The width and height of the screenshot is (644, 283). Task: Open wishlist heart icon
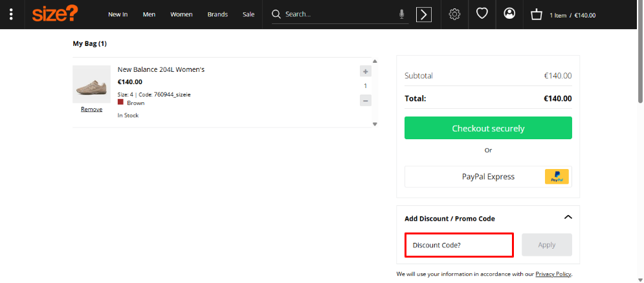482,14
